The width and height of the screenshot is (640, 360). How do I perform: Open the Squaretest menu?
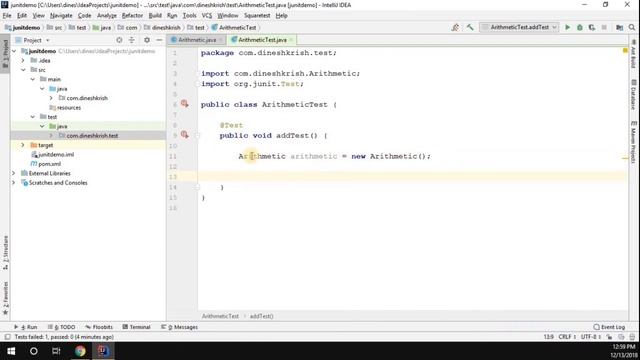click(257, 16)
